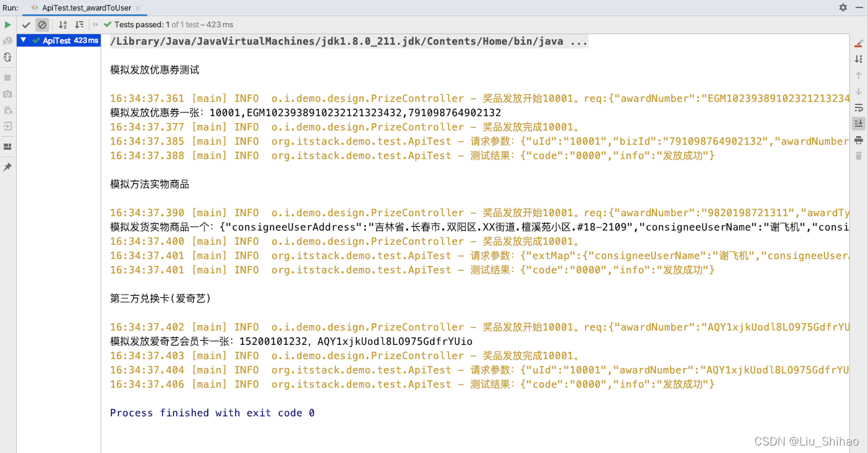Click log line at 16:34:37.403
This screenshot has width=868, height=453.
(345, 356)
